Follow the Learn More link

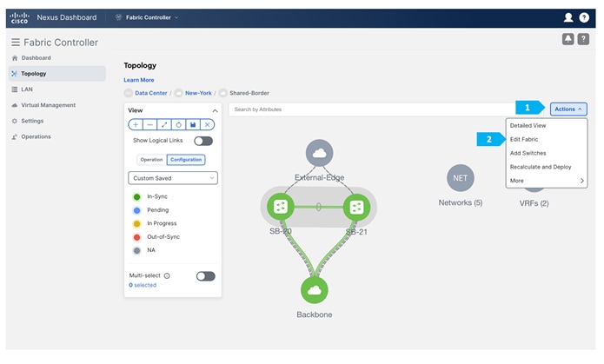(x=139, y=80)
